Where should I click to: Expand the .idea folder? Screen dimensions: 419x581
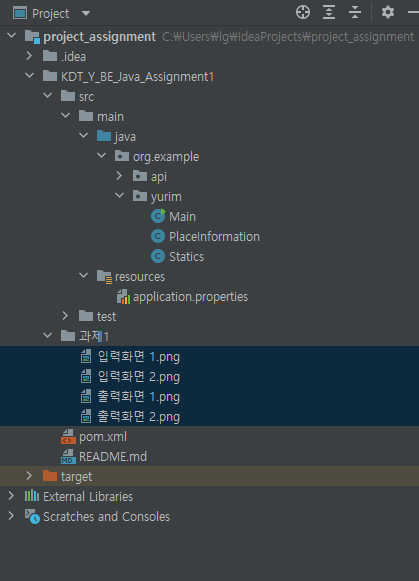[29, 56]
